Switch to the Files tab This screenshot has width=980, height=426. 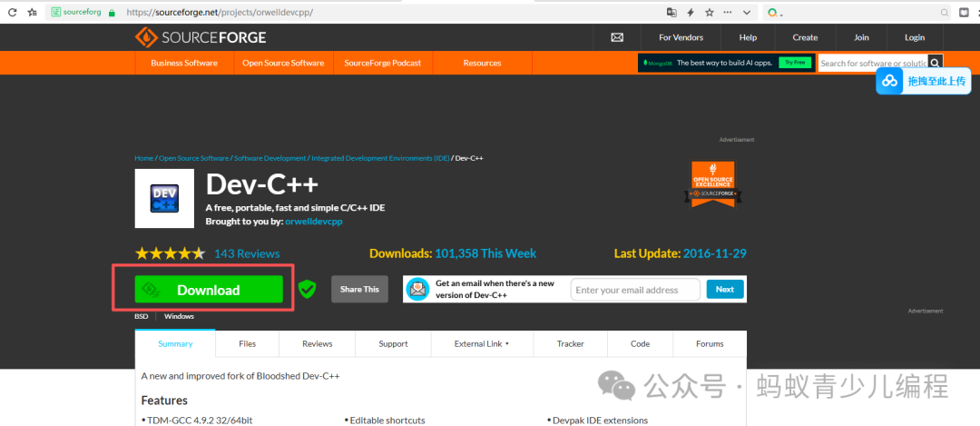click(247, 343)
